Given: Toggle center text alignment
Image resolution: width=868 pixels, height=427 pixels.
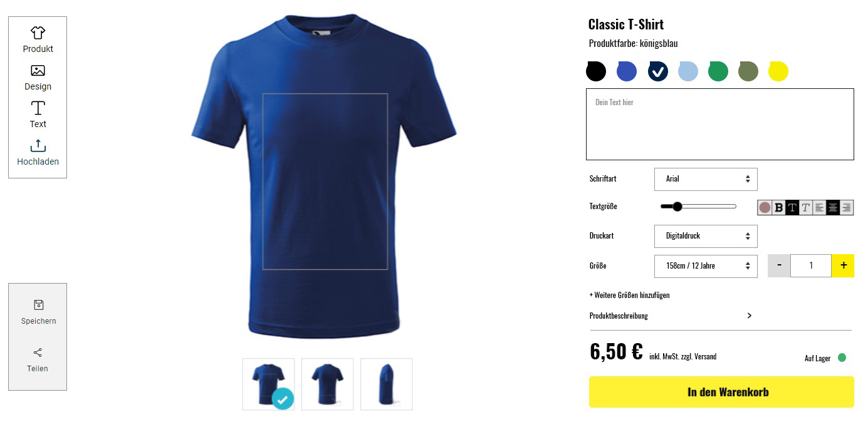Looking at the screenshot, I should coord(833,207).
